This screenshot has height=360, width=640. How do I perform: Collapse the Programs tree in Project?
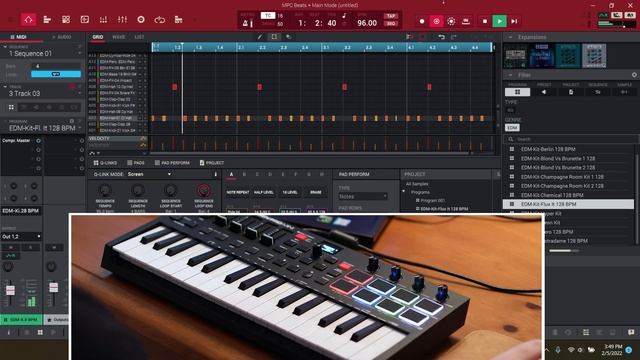pos(404,191)
